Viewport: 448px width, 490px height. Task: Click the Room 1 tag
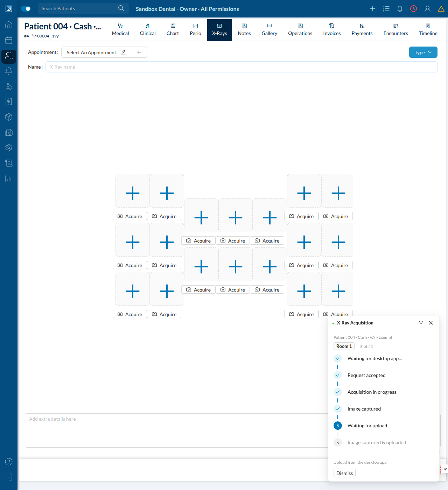click(344, 346)
